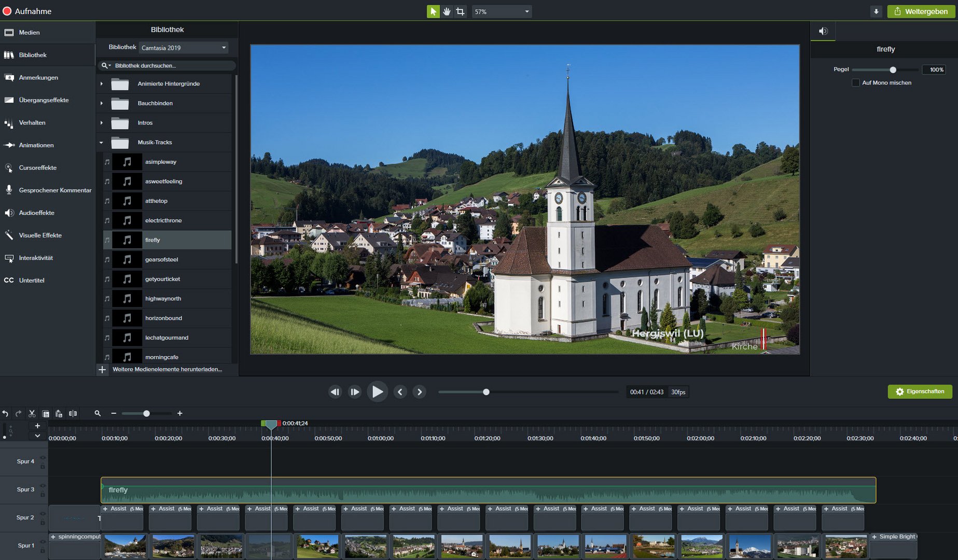Toggle visibility eye of Spur 2
958x560 pixels.
pos(43,513)
